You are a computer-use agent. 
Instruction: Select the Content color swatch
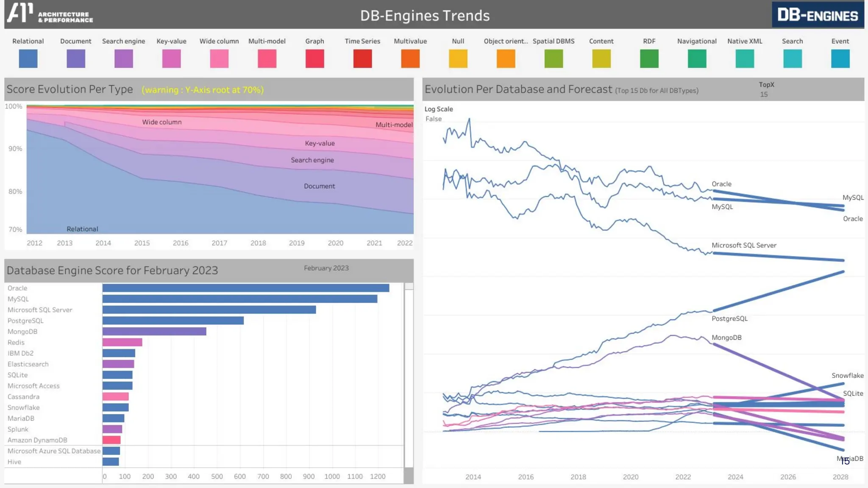tap(601, 58)
